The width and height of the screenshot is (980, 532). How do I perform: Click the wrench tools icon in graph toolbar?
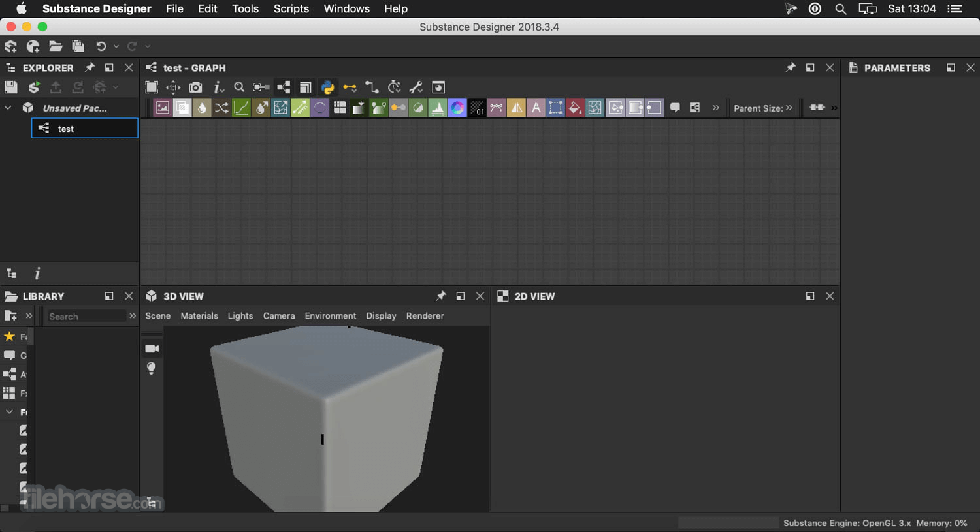tap(416, 87)
